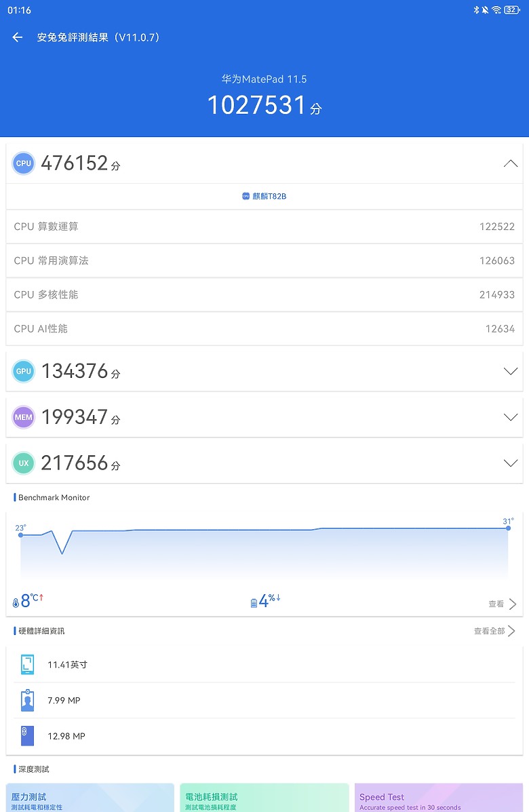Tap the value 214933
Screen dimensions: 529x812
tap(497, 294)
